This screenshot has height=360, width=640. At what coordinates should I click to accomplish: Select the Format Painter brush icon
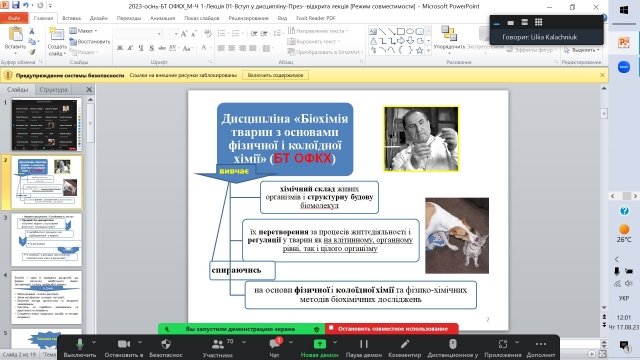point(32,52)
